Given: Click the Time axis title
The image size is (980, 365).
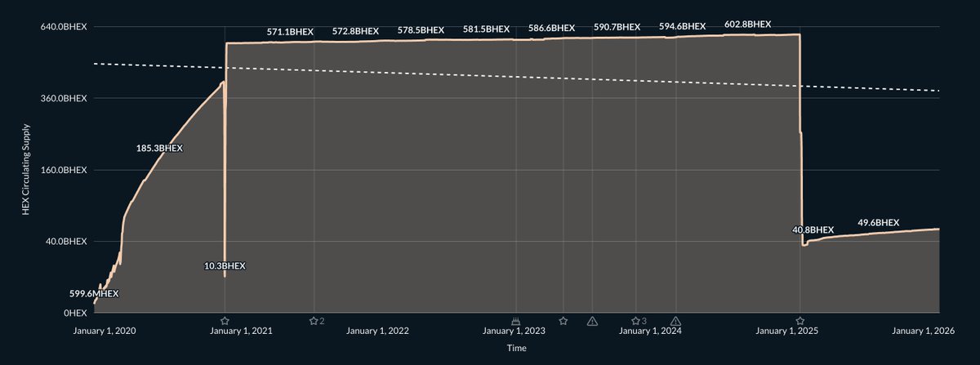Looking at the screenshot, I should [x=516, y=348].
